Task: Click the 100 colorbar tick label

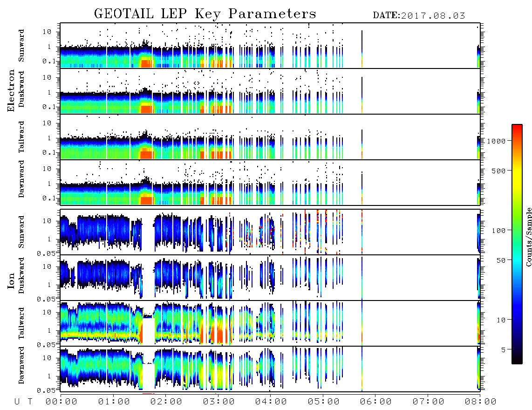Action: point(499,231)
